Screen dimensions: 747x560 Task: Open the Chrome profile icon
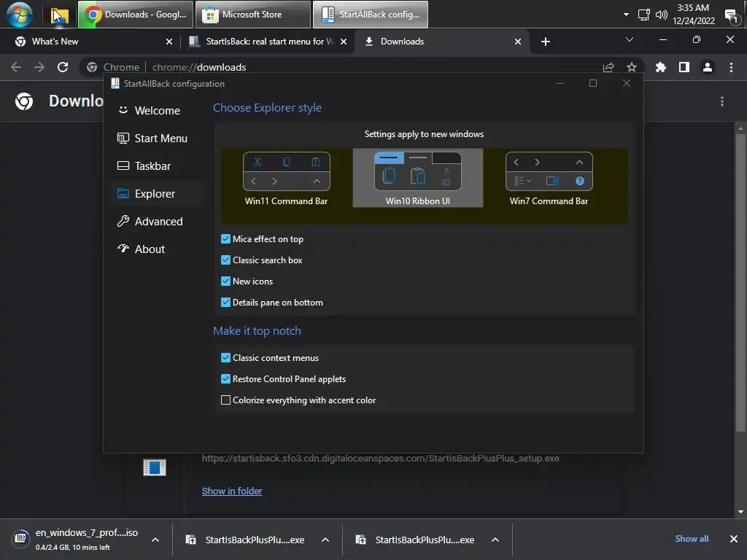point(708,67)
